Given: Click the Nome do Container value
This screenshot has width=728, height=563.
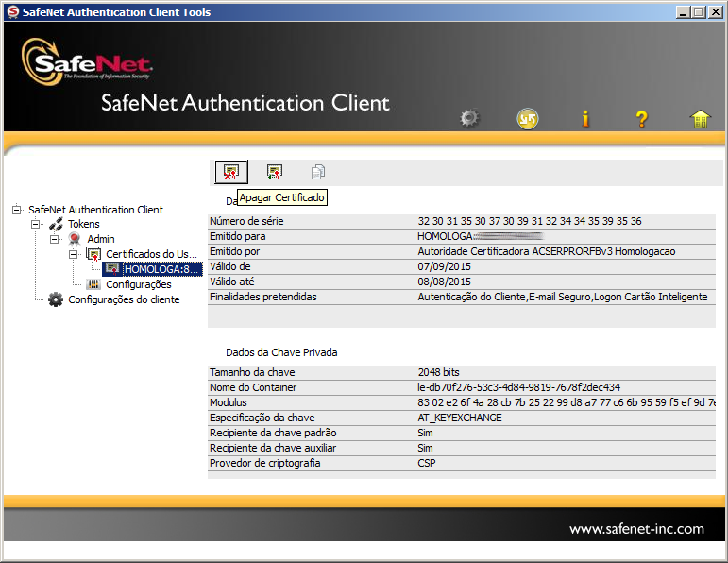Looking at the screenshot, I should (518, 387).
